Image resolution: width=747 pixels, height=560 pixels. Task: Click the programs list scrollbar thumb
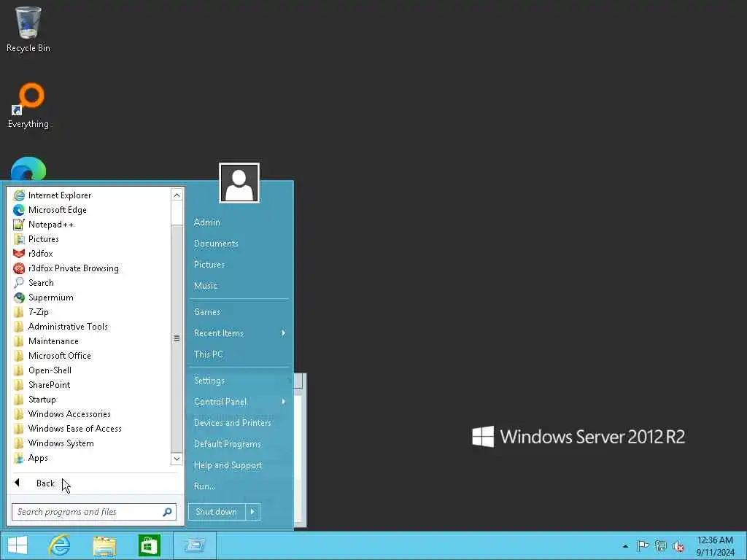177,338
